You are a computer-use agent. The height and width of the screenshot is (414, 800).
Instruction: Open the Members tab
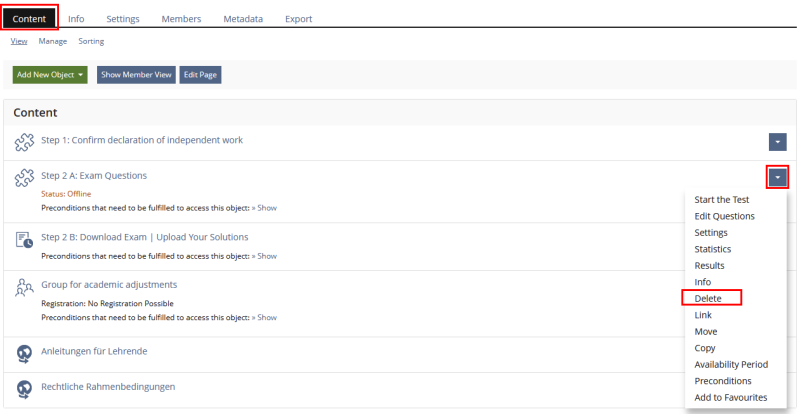180,18
